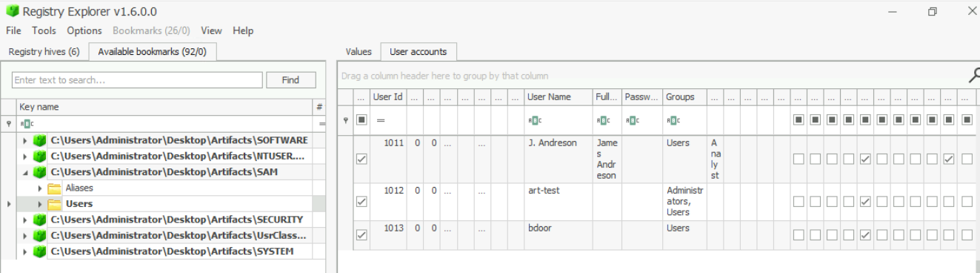The height and width of the screenshot is (273, 980).
Task: Select the SAM hive path row
Action: click(x=180, y=172)
